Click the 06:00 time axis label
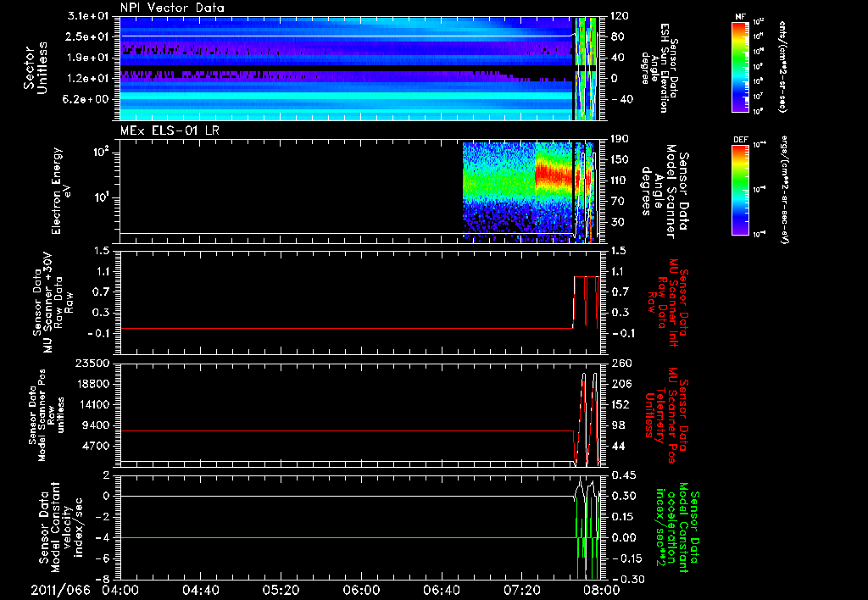 [361, 590]
